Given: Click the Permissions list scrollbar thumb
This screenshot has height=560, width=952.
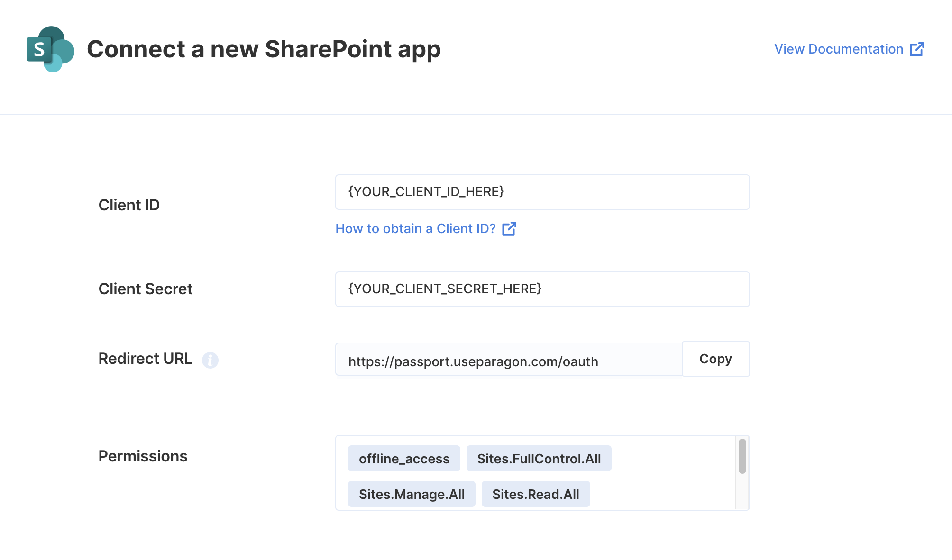Looking at the screenshot, I should pos(742,456).
